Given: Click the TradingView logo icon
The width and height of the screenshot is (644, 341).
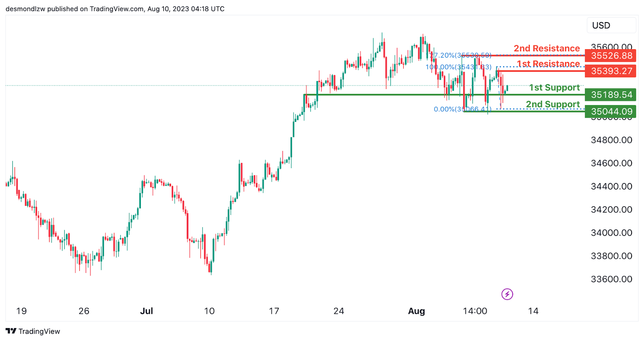Looking at the screenshot, I should pyautogui.click(x=11, y=331).
